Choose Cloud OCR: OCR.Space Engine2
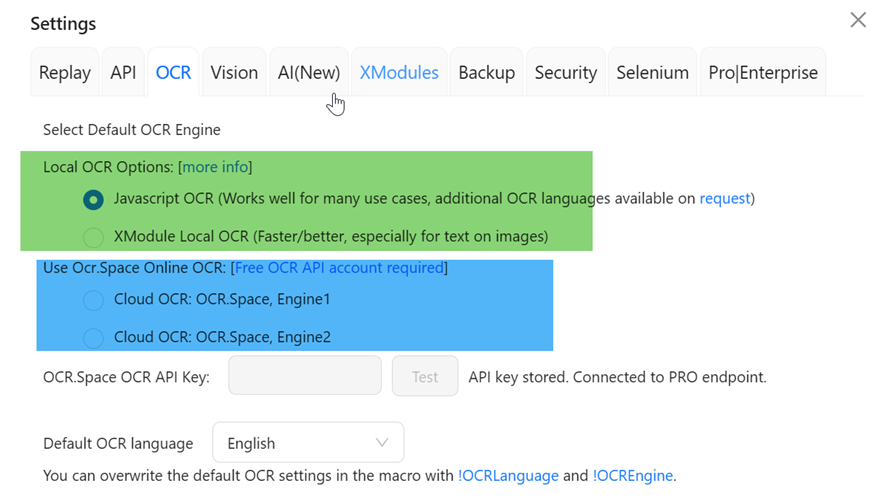This screenshot has width=889, height=502. [x=93, y=338]
